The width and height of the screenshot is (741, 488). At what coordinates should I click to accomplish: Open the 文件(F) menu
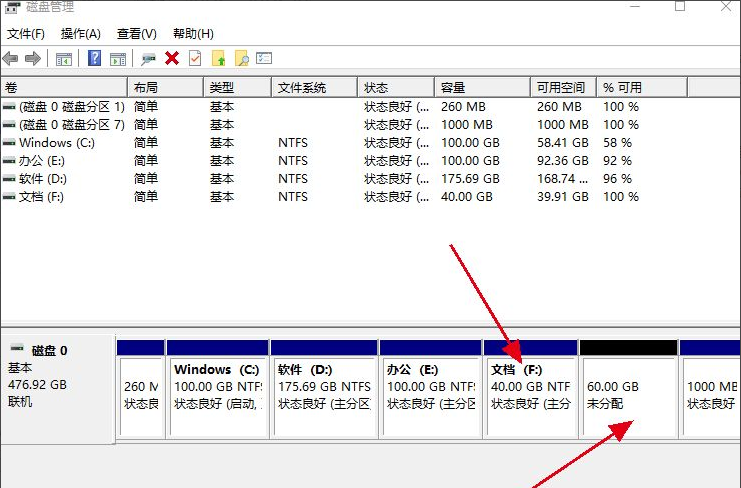tap(26, 34)
